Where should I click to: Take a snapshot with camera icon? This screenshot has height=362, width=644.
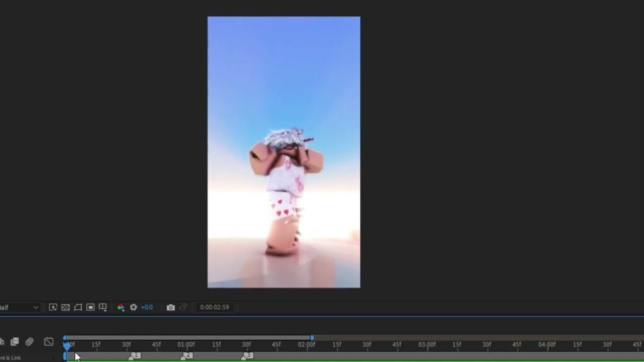170,307
